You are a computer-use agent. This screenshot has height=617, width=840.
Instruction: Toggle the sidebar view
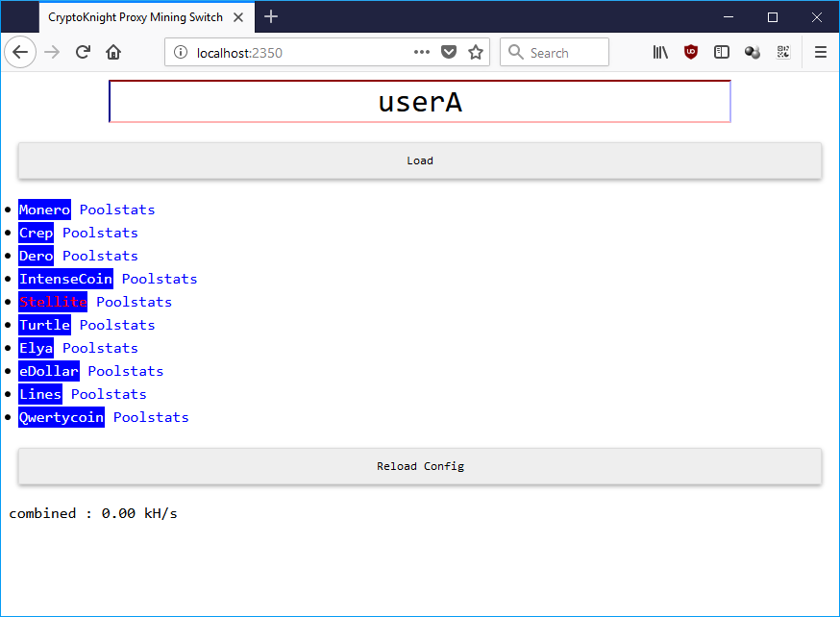pyautogui.click(x=722, y=52)
